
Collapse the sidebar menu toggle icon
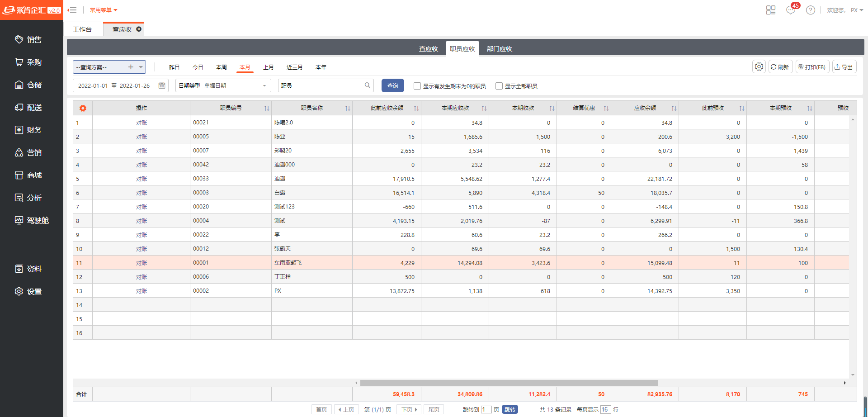pyautogui.click(x=72, y=10)
